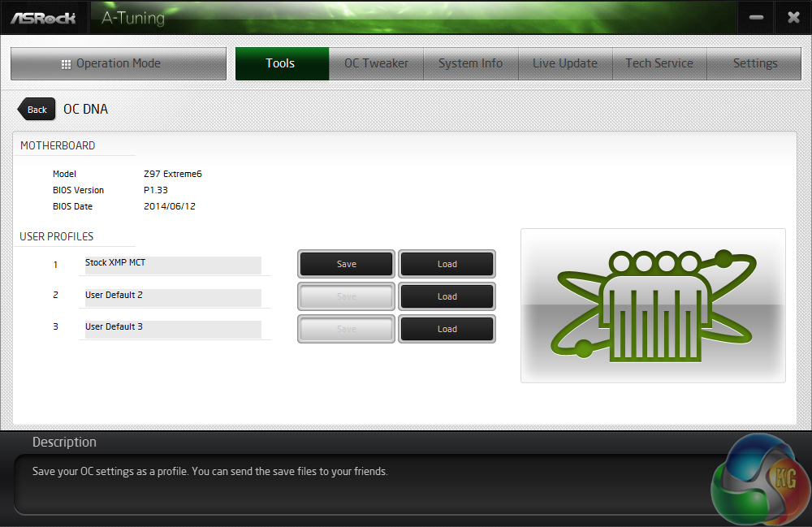The height and width of the screenshot is (527, 812).
Task: Go to the System Info tab
Action: tap(470, 63)
